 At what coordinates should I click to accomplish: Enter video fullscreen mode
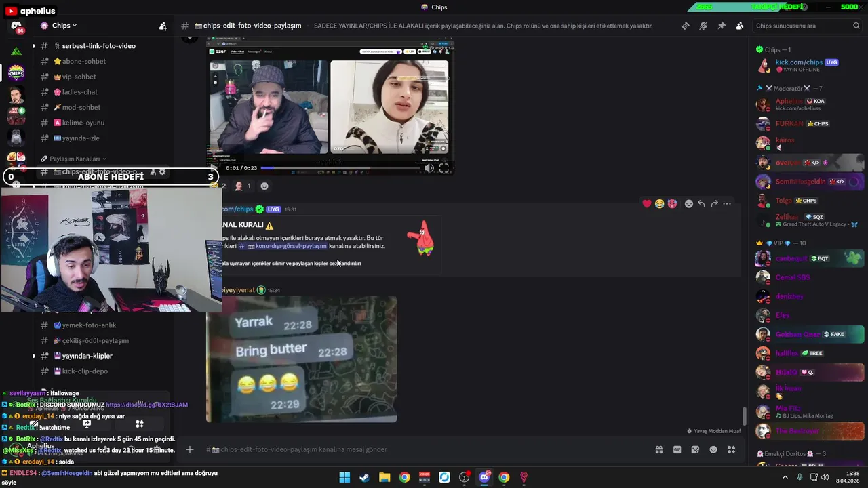click(444, 168)
